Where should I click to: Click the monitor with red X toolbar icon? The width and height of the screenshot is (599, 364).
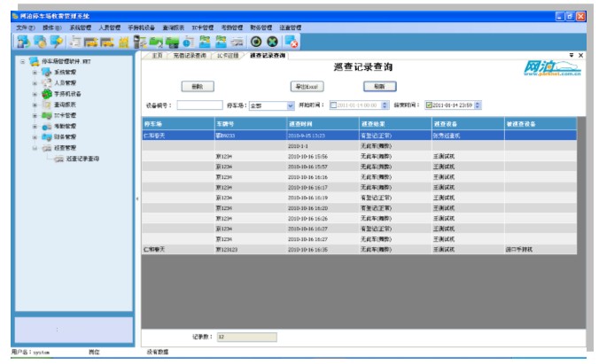[292, 42]
